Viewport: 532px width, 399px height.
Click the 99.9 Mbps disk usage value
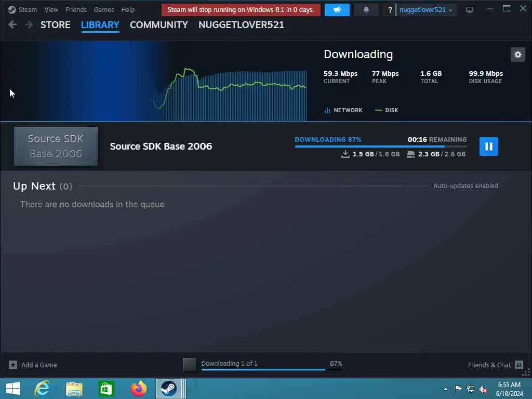(486, 74)
